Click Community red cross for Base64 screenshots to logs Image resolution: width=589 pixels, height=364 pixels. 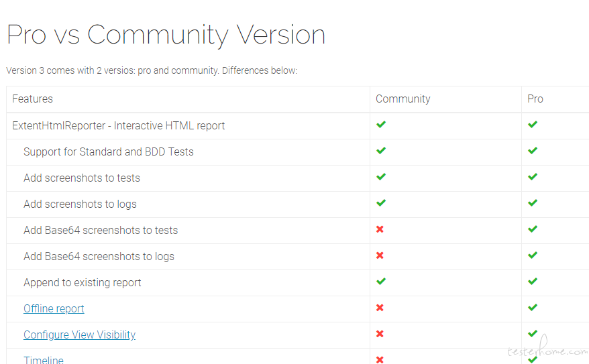point(380,255)
